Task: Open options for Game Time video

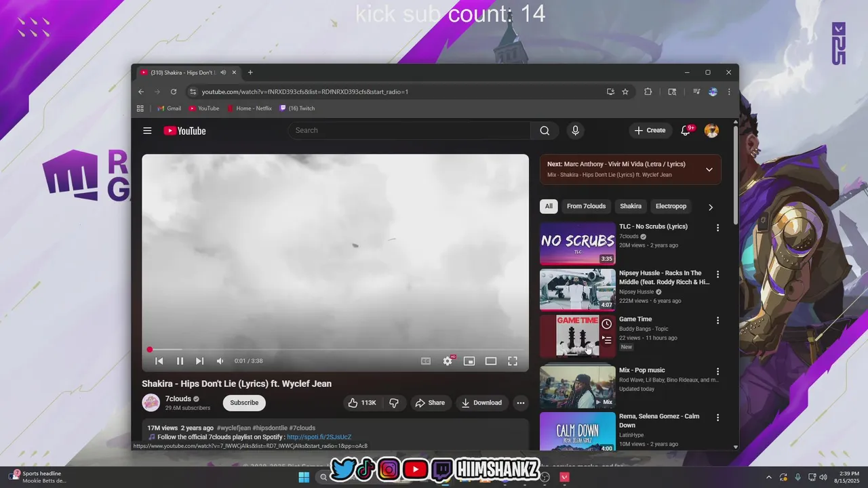Action: point(717,321)
